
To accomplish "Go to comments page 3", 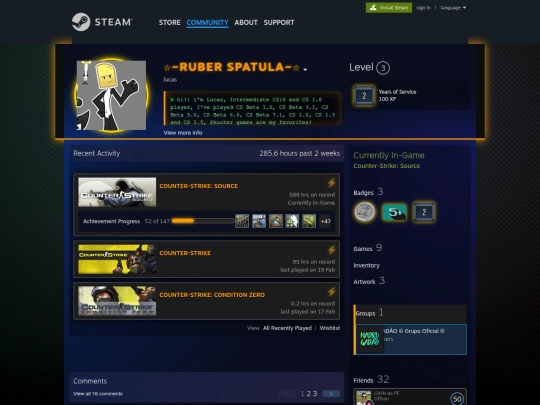I will coord(315,394).
